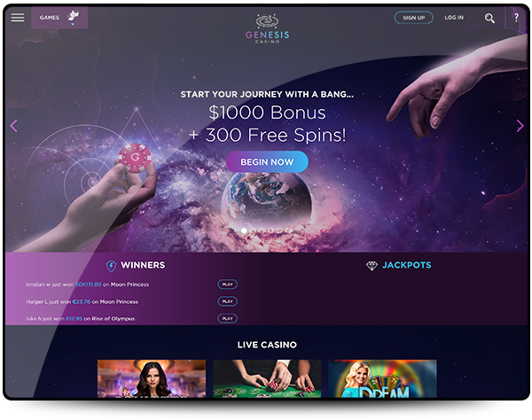This screenshot has width=532, height=420.
Task: Go to previous banner slide arrow
Action: [14, 126]
